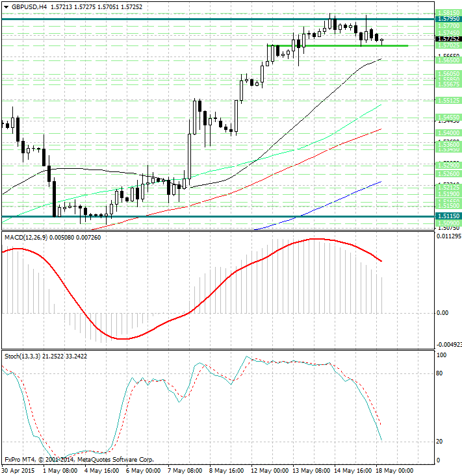Open the chart menu triangle beside GBPUSD,H4
This screenshot has width=462, height=476.
point(6,7)
